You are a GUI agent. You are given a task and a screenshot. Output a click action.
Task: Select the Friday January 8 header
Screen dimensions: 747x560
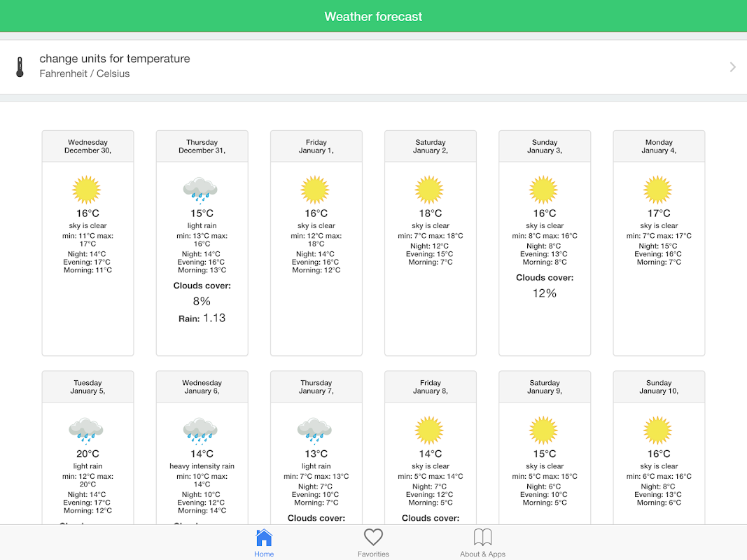tap(431, 386)
